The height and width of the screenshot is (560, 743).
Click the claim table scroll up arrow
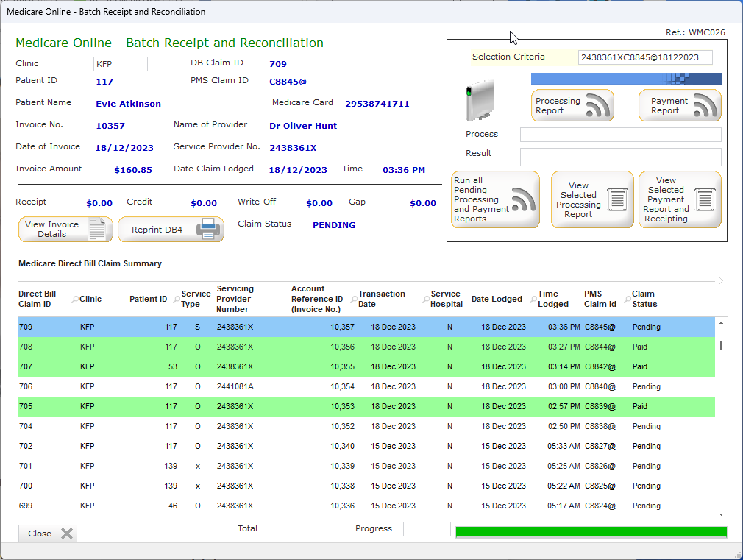721,323
